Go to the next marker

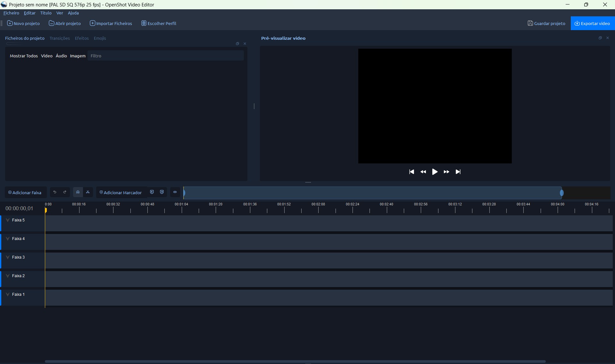tap(162, 192)
